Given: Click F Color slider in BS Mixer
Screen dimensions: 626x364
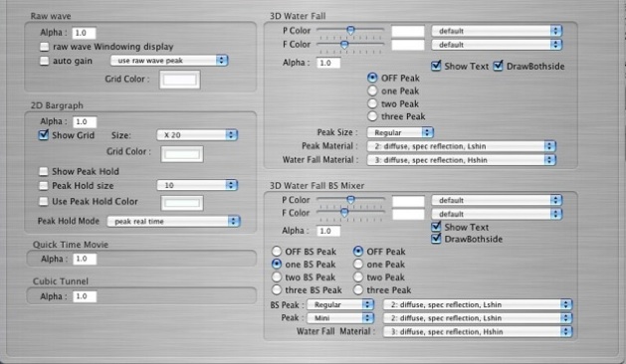Looking at the screenshot, I should (350, 213).
